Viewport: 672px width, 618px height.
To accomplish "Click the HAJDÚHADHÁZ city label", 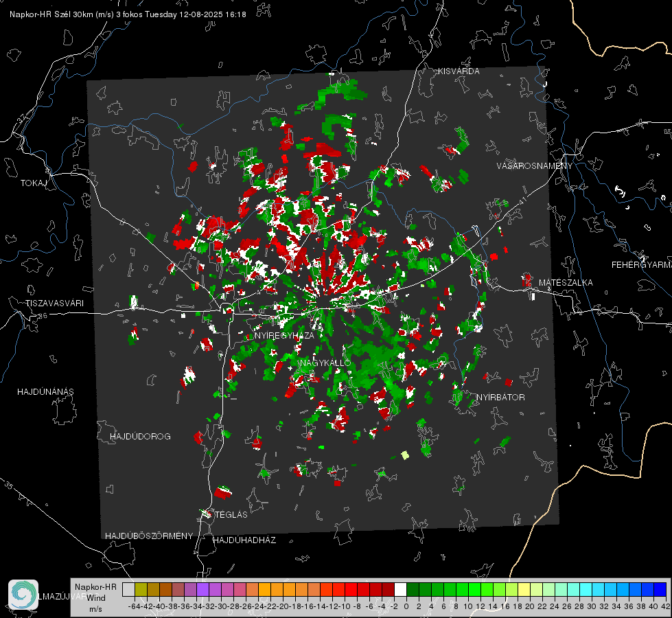I will [x=244, y=540].
